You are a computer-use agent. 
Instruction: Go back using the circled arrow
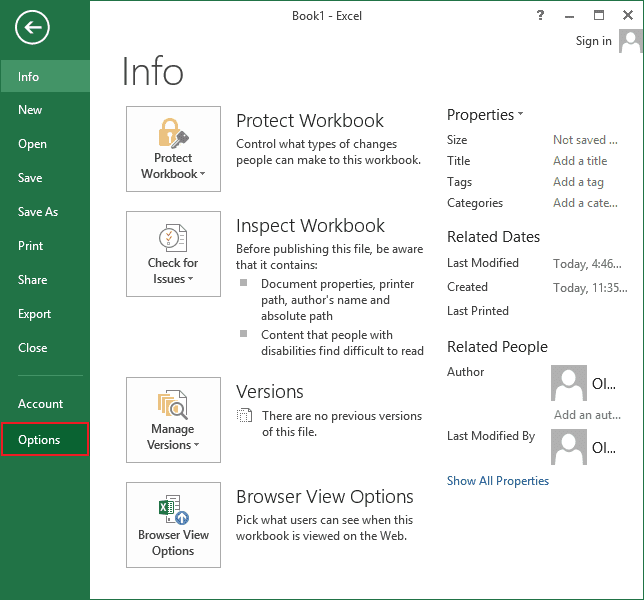[x=32, y=27]
